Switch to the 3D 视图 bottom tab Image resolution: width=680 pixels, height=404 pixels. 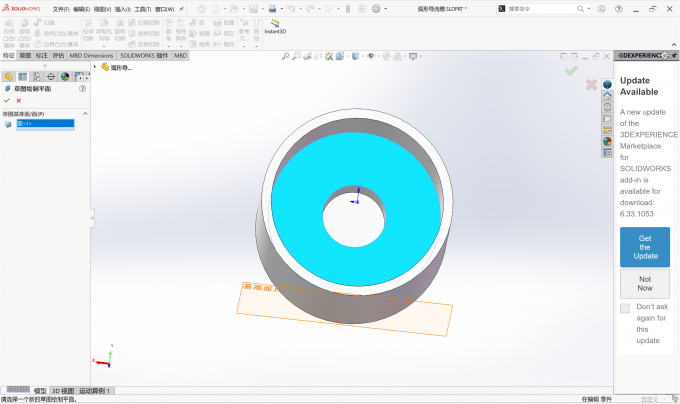pyautogui.click(x=63, y=391)
